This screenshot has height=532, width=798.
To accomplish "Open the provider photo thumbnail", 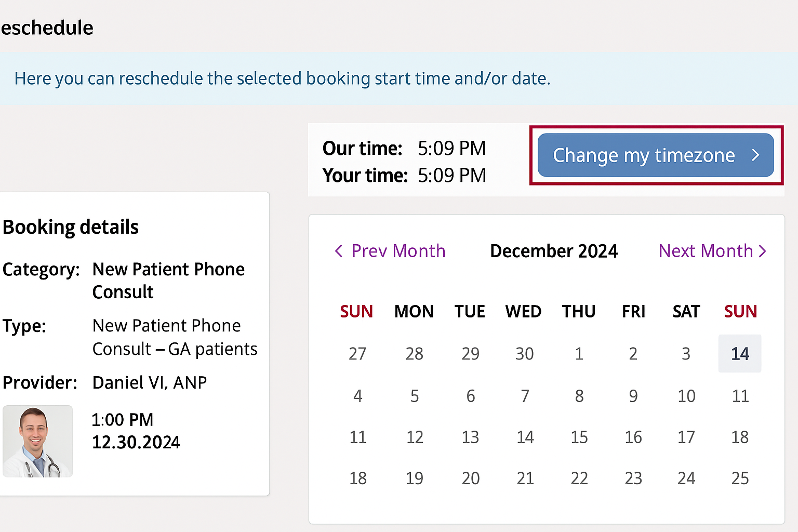I will pos(38,441).
